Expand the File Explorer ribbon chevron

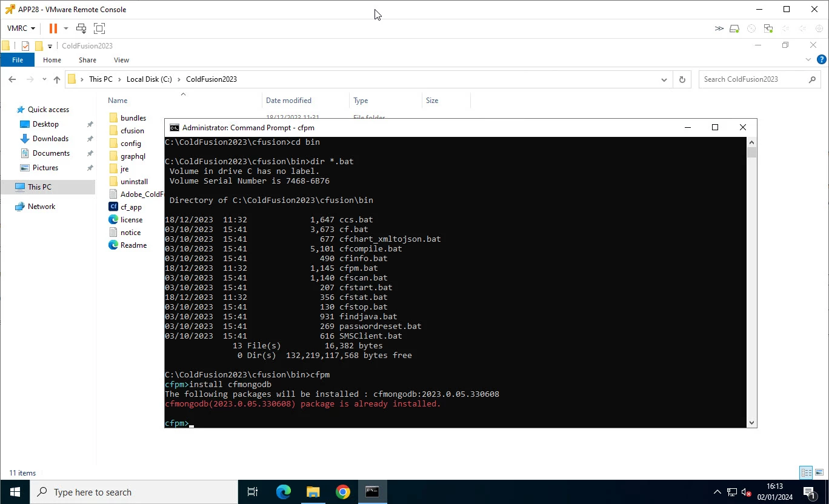(x=808, y=60)
